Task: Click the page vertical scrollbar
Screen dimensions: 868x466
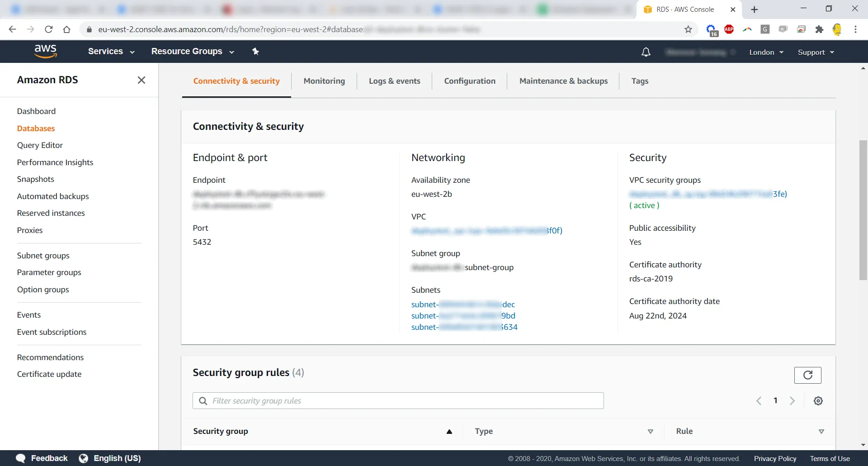Action: coord(863,210)
